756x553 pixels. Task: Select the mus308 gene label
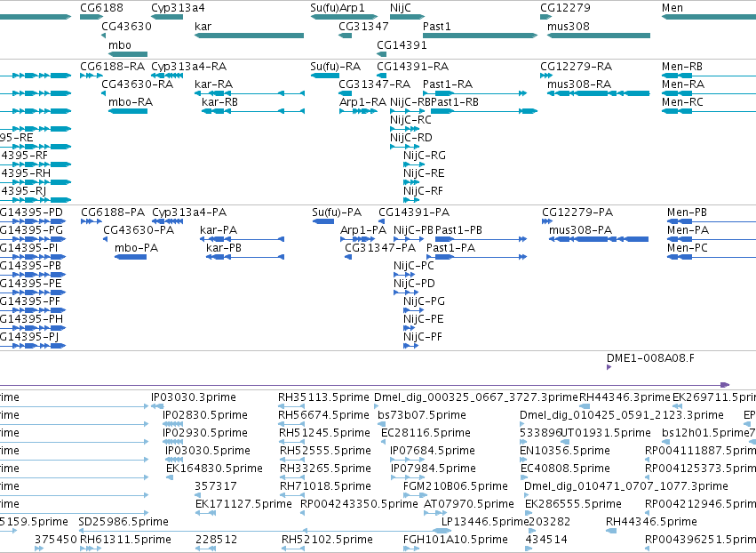coord(569,26)
